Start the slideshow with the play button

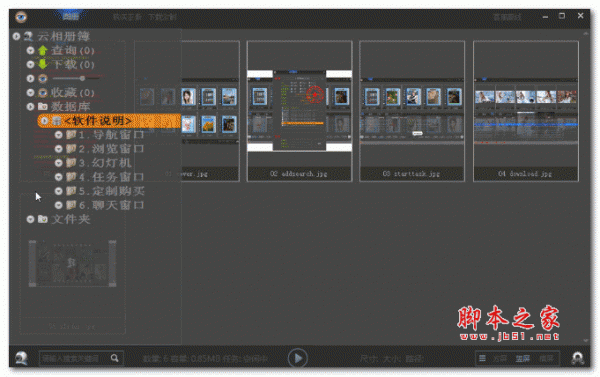(297, 358)
